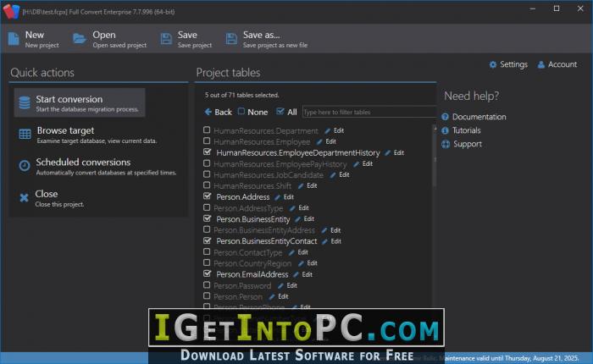Click pencil icon beside HumanResources.Shift
593x364 pixels.
pyautogui.click(x=301, y=186)
